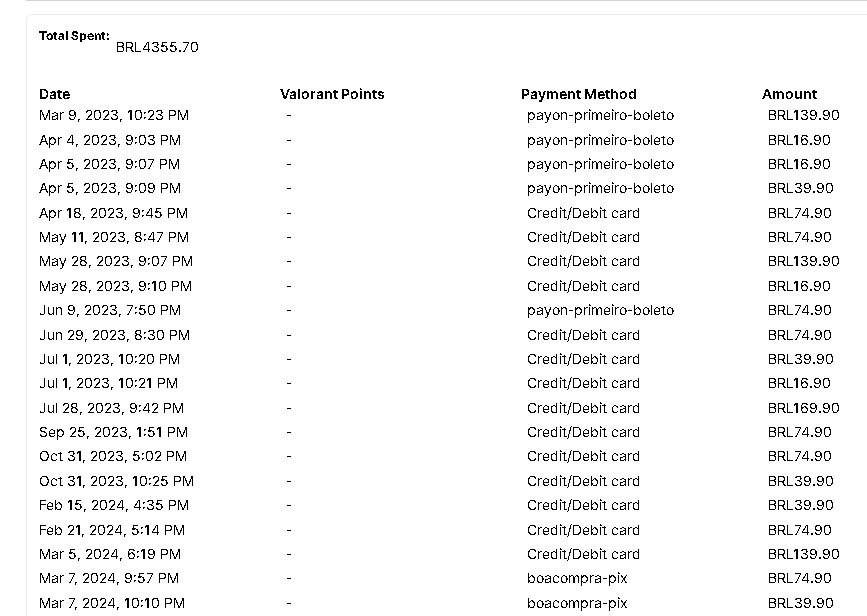Select the Feb 15, 2024, 4:35 PM entry
Viewport: 867px width, 616px height.
pos(114,505)
